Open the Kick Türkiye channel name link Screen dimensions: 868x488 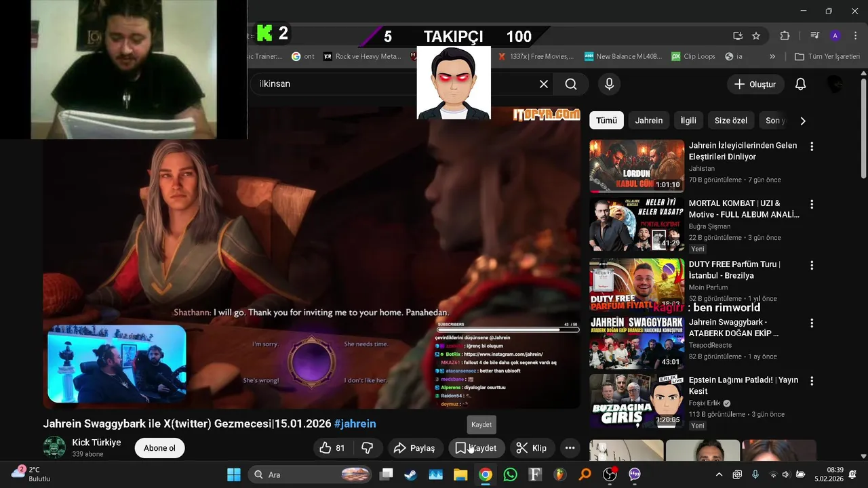96,443
